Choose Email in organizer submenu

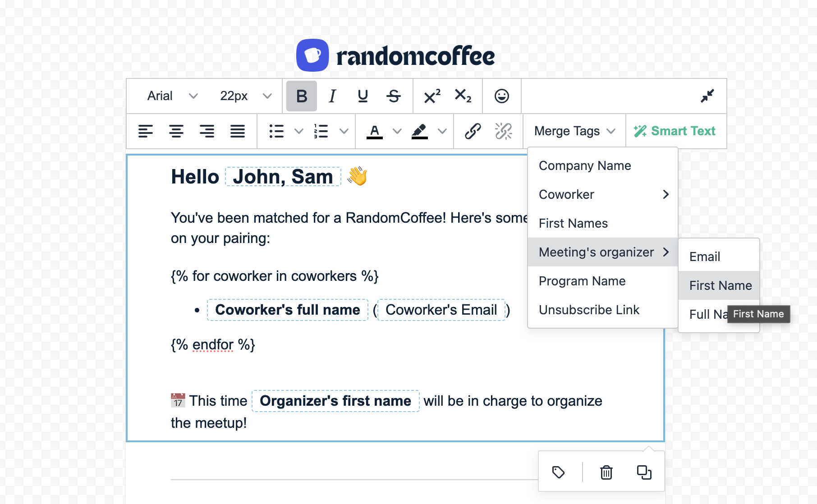[x=719, y=257]
